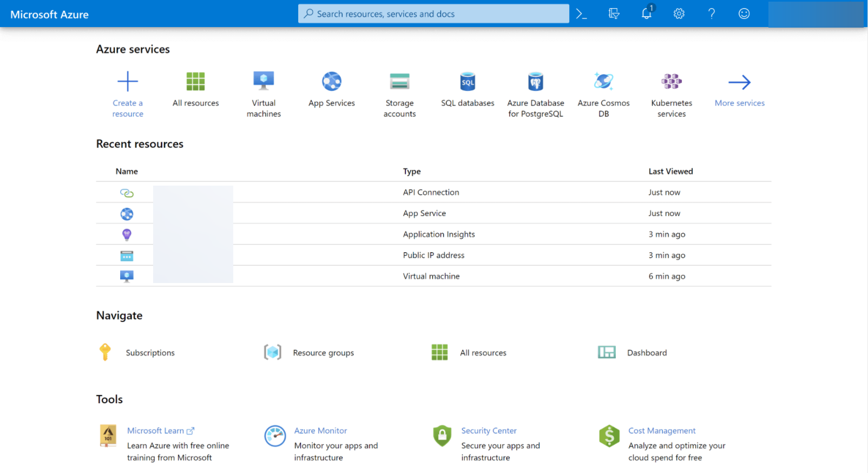The height and width of the screenshot is (473, 868).
Task: Open the Directory and subscription filter icon
Action: [x=614, y=14]
